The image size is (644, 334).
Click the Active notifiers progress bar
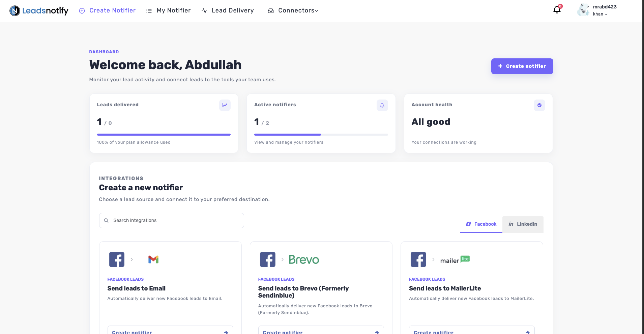pyautogui.click(x=321, y=135)
